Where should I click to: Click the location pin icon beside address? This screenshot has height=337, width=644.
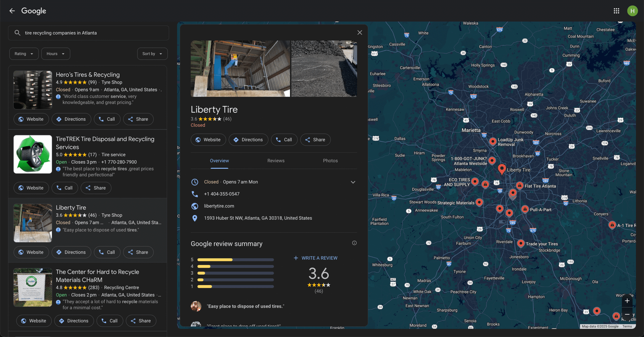click(x=195, y=218)
